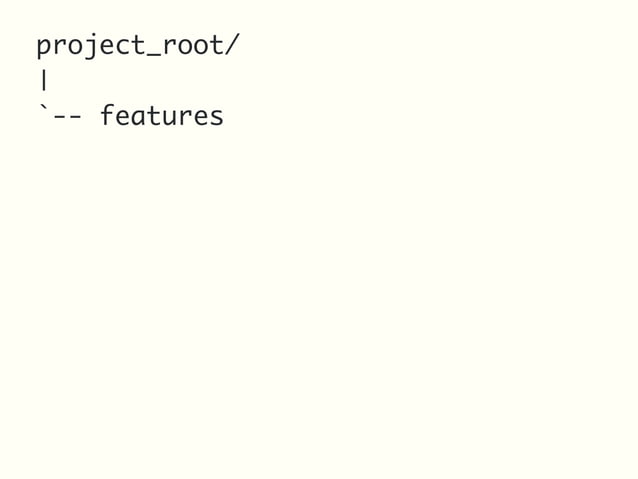Click the vertical pipe connector under project_root
This screenshot has height=479, width=638.
point(44,81)
